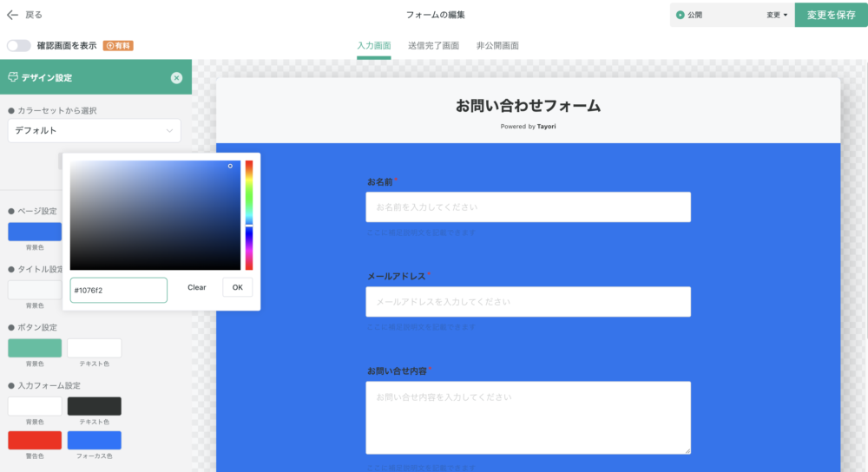Click the back arrow icon
Image resolution: width=868 pixels, height=472 pixels.
click(x=12, y=15)
